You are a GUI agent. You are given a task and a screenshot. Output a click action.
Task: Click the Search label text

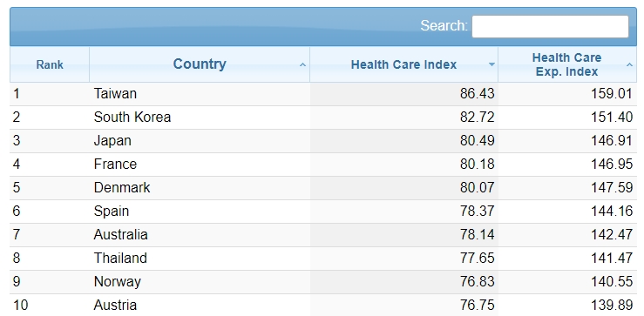pyautogui.click(x=444, y=26)
